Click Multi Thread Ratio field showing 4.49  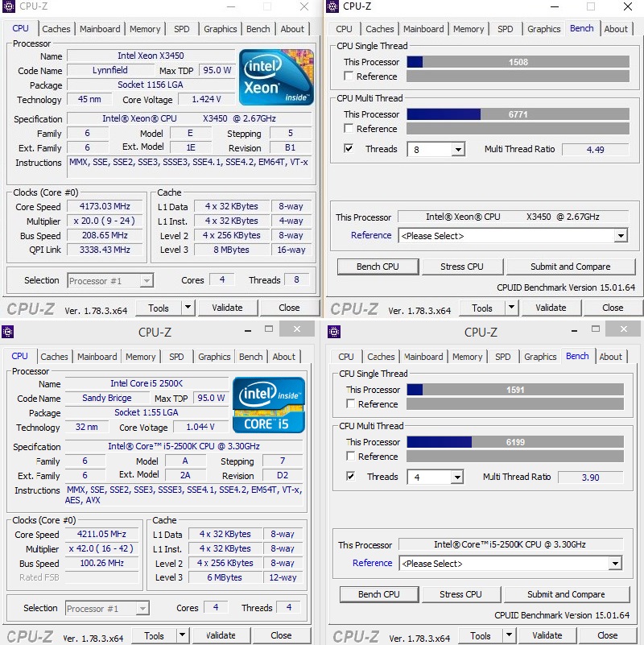[x=596, y=149]
